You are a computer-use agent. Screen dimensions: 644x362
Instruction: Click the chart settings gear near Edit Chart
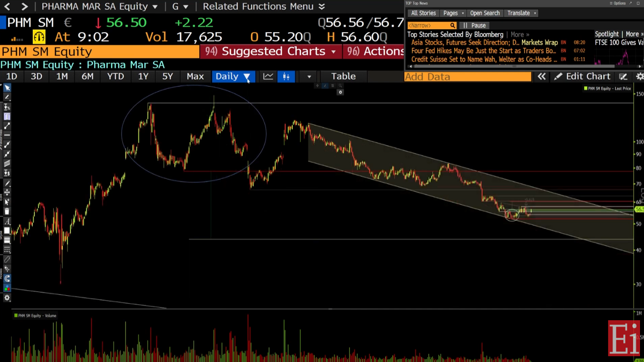(639, 76)
